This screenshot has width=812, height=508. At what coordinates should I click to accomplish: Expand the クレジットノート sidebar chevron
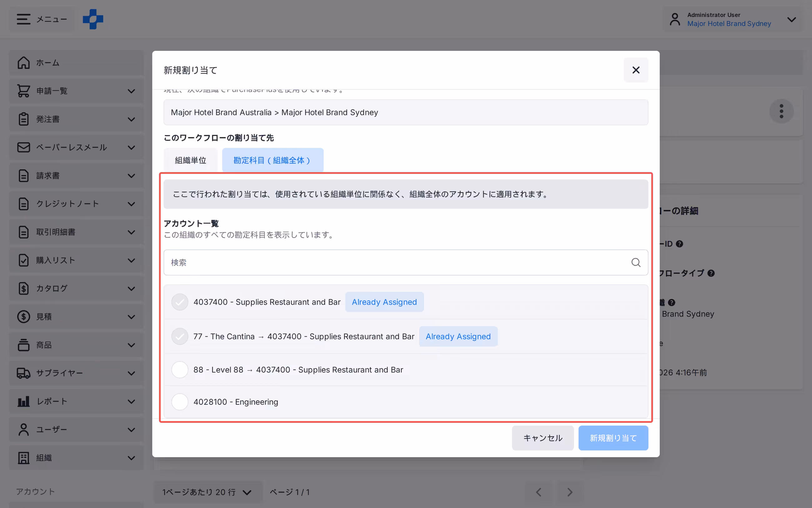click(131, 204)
